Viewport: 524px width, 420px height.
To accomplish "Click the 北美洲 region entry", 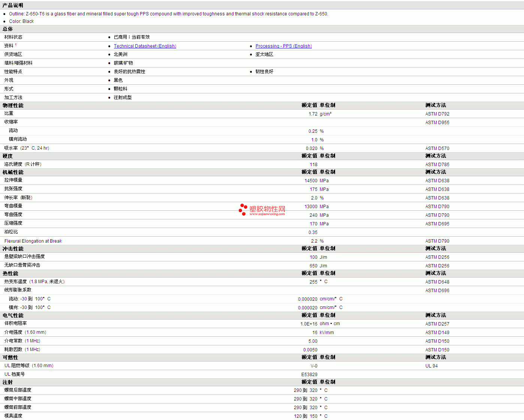I will coord(121,54).
